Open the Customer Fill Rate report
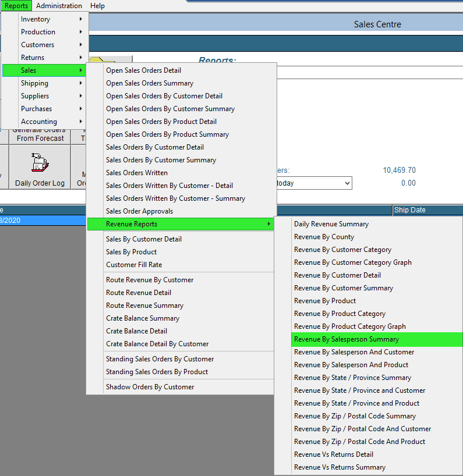463x476 pixels. click(181, 264)
